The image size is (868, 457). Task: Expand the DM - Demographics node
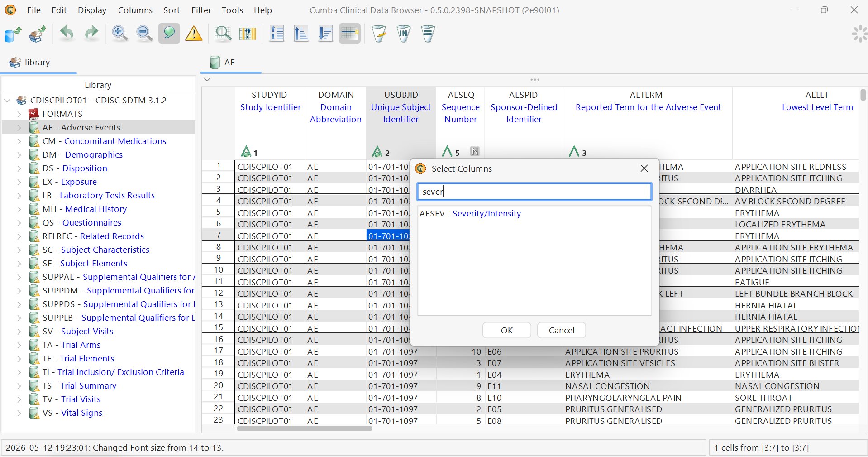[x=19, y=155]
